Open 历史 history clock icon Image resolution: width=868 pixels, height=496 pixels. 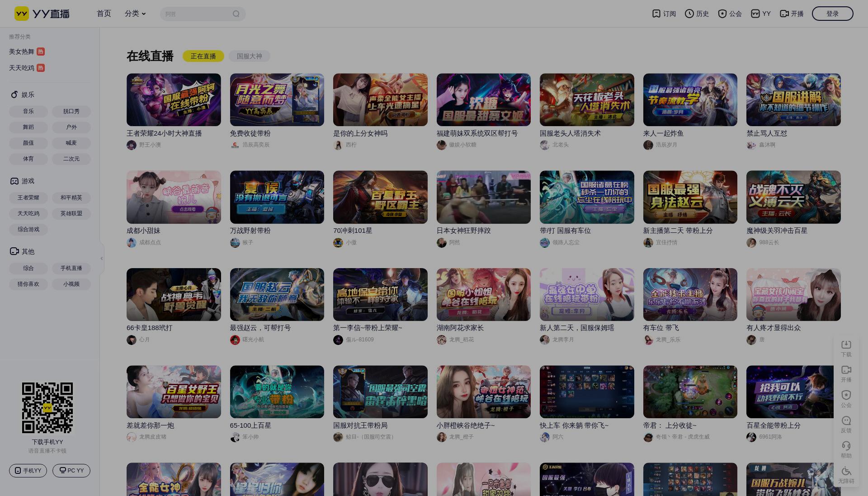point(689,14)
